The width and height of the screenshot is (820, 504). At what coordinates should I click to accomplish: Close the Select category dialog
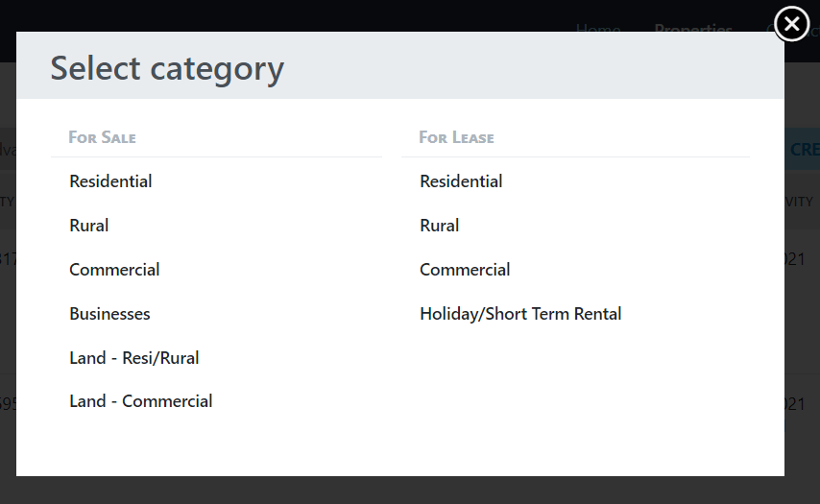[791, 24]
